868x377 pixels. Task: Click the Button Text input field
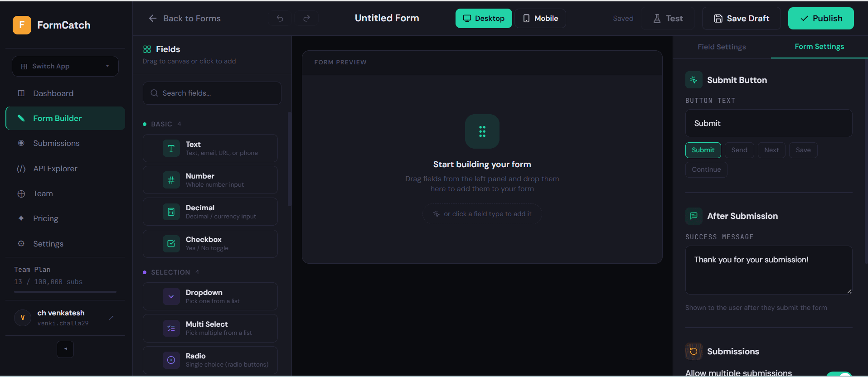pyautogui.click(x=769, y=123)
